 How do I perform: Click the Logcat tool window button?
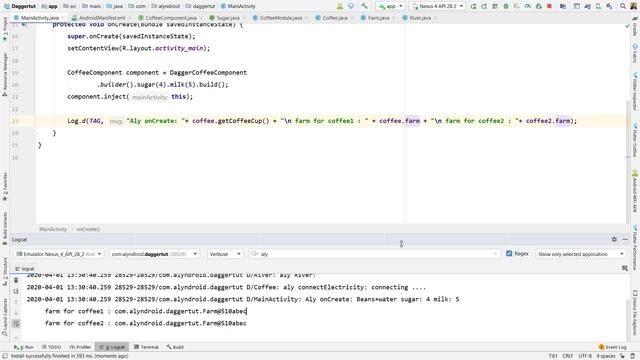tap(112, 347)
